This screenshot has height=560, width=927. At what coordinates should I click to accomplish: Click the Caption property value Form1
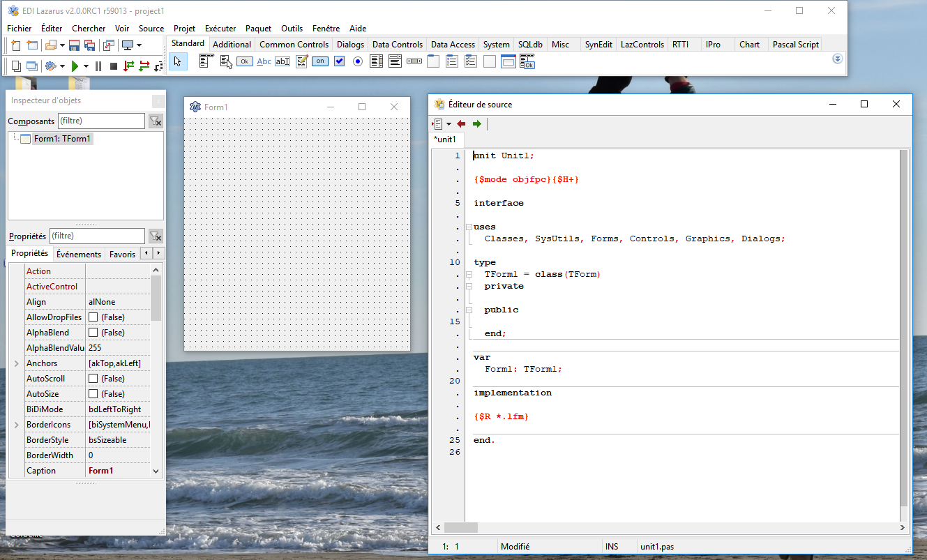pos(117,471)
